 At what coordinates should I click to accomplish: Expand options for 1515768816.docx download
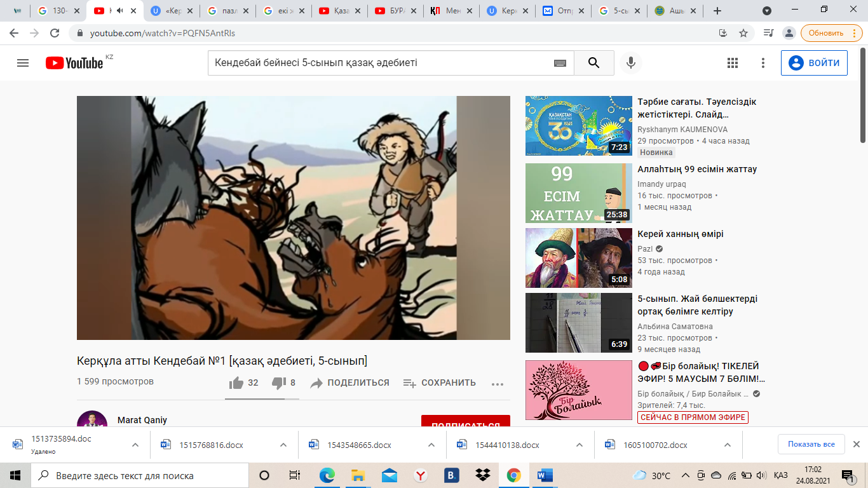(x=283, y=445)
